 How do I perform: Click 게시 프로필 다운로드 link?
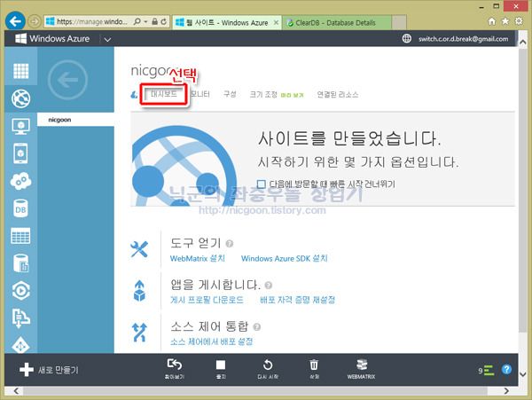click(x=207, y=300)
